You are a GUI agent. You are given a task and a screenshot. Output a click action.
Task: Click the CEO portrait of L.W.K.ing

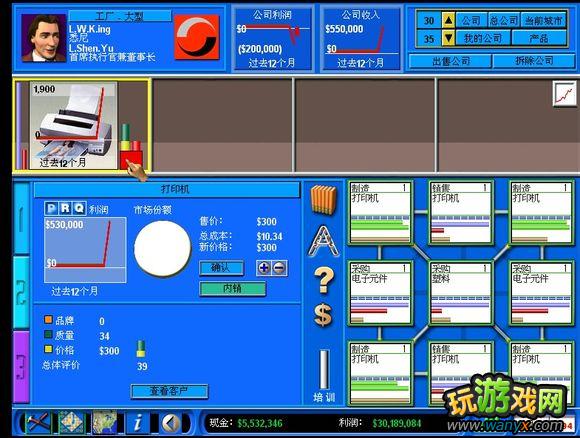coord(44,38)
